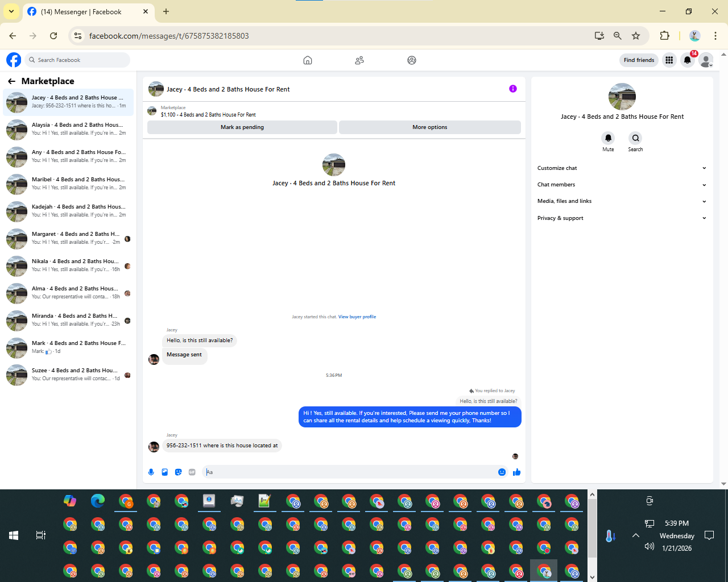Screen dimensions: 728x582
Task: Open the account profile avatar menu
Action: point(706,60)
